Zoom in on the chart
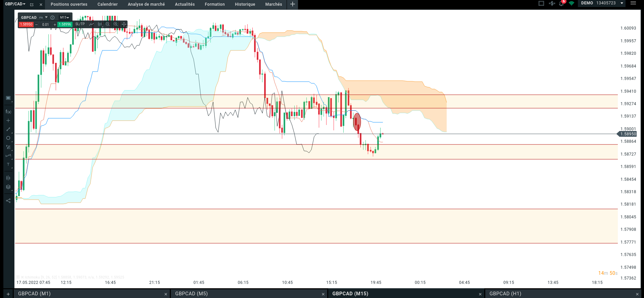Viewport: 644px width, 298px height. pos(116,24)
